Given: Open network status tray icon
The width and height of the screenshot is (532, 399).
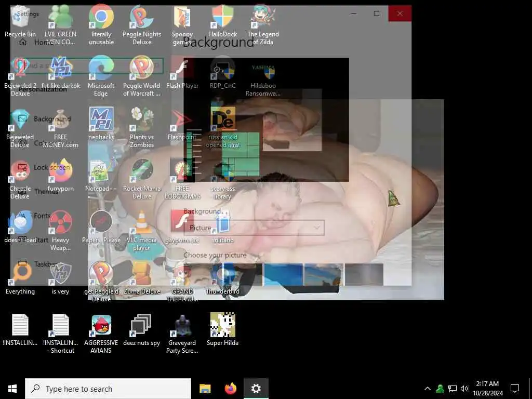Looking at the screenshot, I should click(453, 389).
